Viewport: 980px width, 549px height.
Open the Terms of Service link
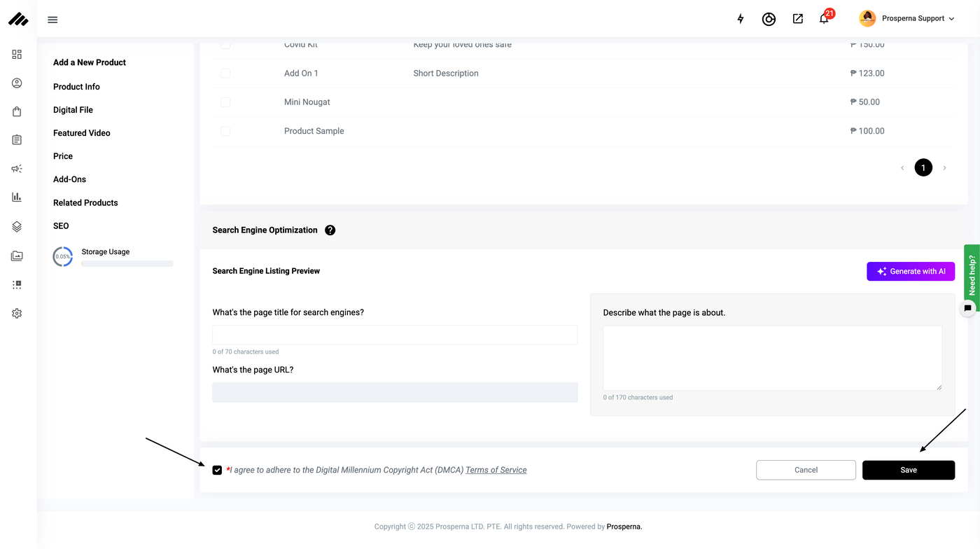(496, 471)
